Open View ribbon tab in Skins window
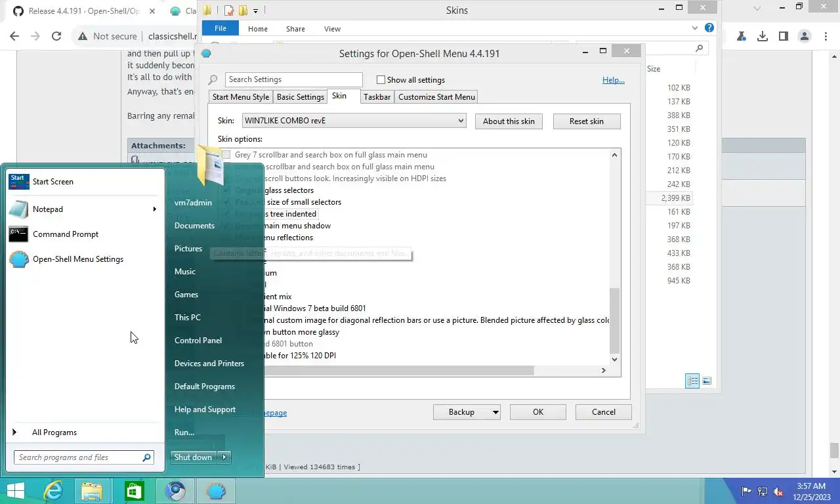The image size is (840, 504). click(332, 29)
